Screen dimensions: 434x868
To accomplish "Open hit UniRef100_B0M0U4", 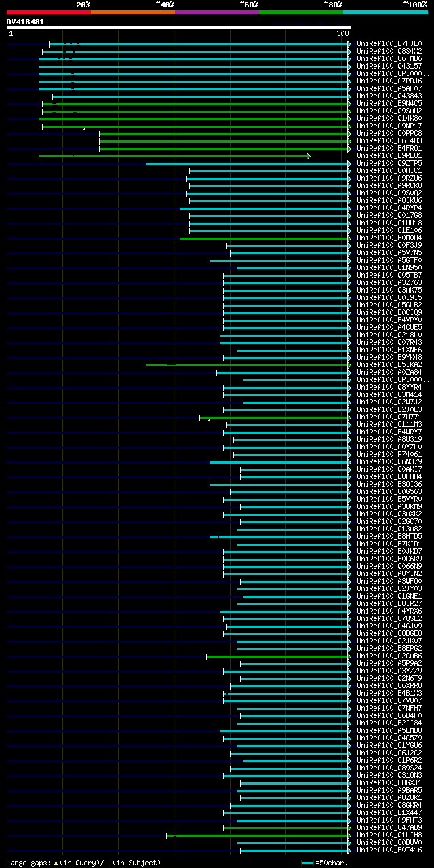I will (389, 238).
